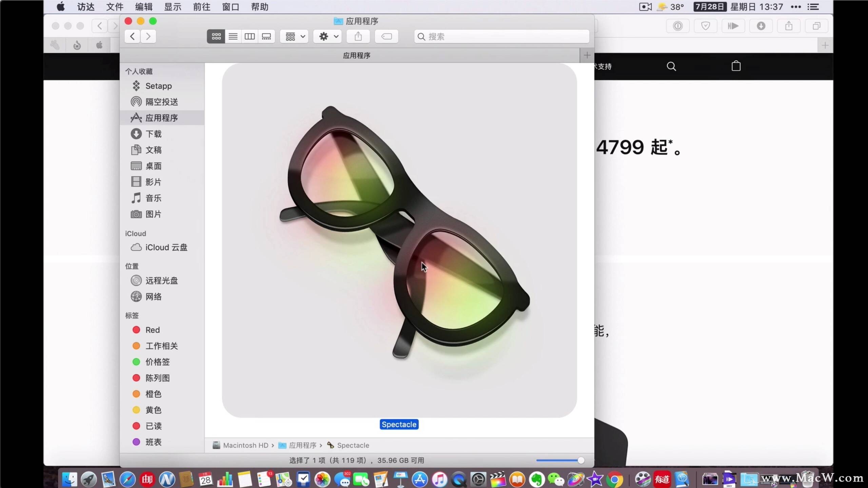Open Launchpad from the Dock

(x=89, y=479)
